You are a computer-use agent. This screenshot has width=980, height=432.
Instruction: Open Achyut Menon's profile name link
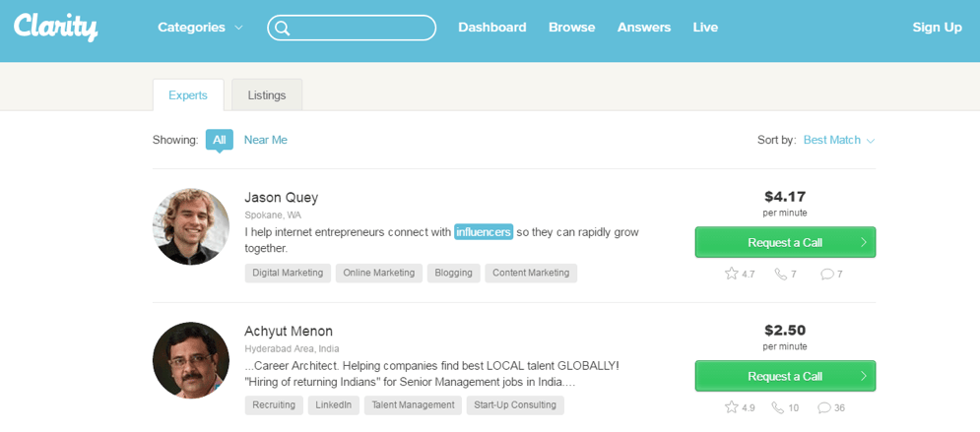(x=289, y=331)
